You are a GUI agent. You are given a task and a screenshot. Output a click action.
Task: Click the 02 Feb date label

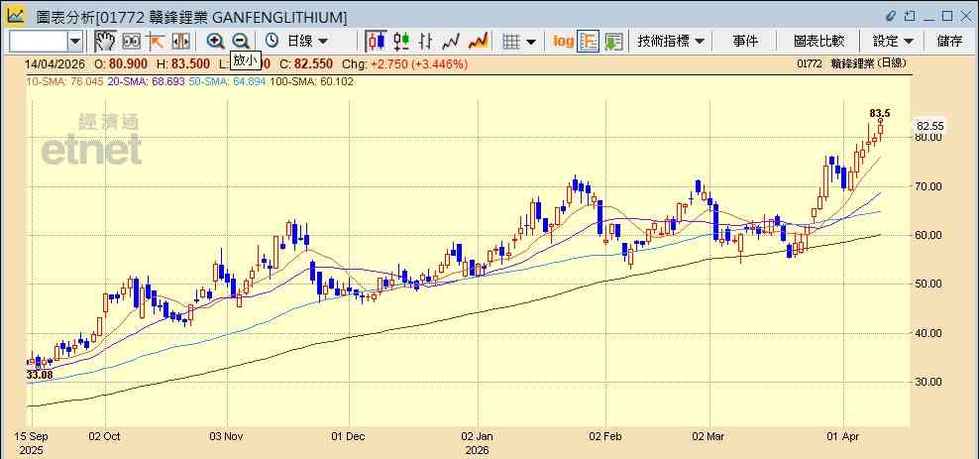coord(605,436)
